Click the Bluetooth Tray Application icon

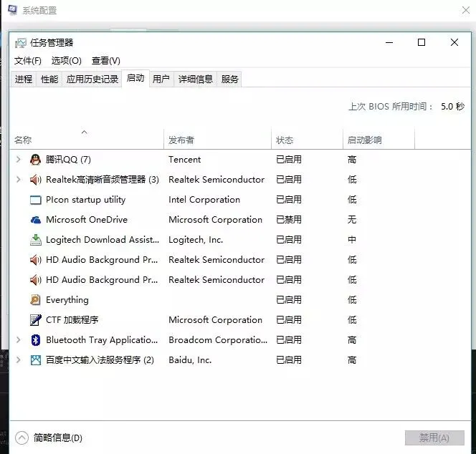click(x=36, y=340)
